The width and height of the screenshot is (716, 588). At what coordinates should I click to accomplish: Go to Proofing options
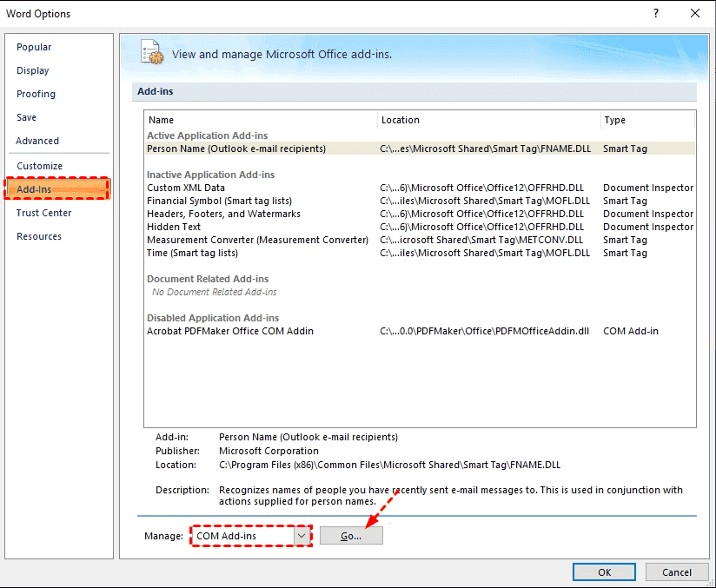pos(36,94)
